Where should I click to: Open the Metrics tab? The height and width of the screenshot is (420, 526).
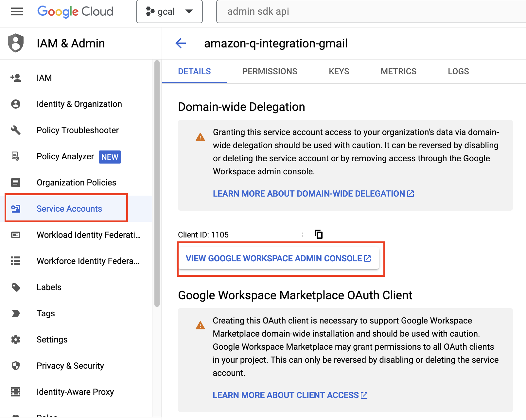click(398, 71)
